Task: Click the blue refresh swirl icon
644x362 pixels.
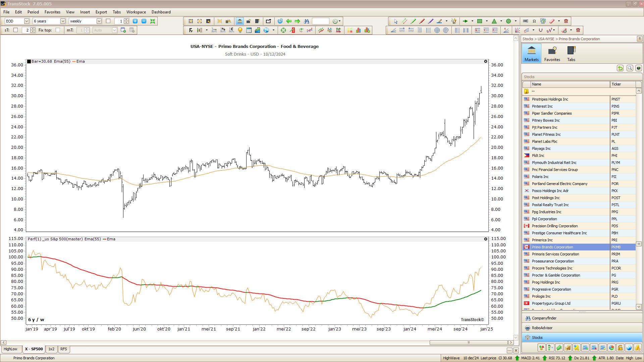Action: tap(280, 21)
